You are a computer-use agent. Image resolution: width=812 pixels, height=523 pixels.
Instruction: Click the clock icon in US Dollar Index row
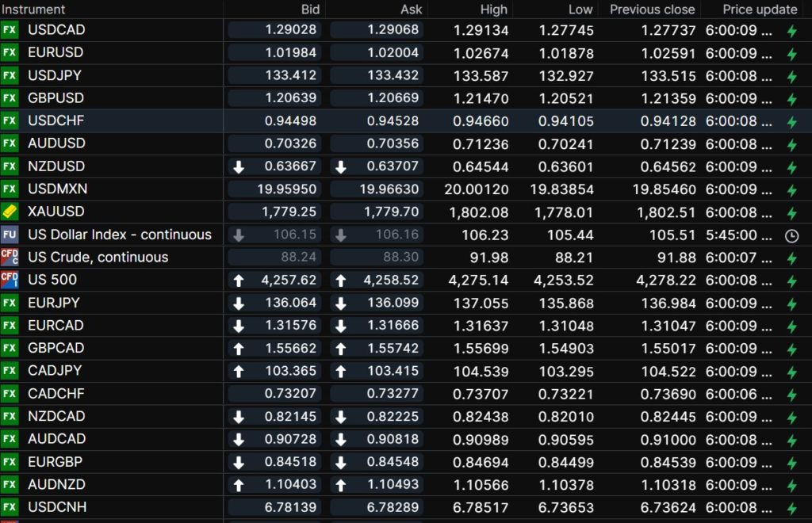pyautogui.click(x=791, y=235)
